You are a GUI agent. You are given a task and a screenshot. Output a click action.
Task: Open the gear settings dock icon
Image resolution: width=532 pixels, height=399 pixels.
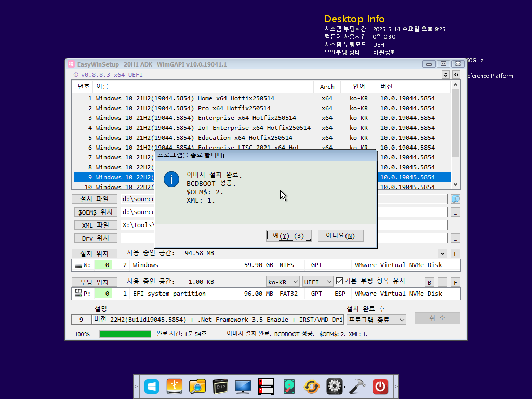[334, 387]
